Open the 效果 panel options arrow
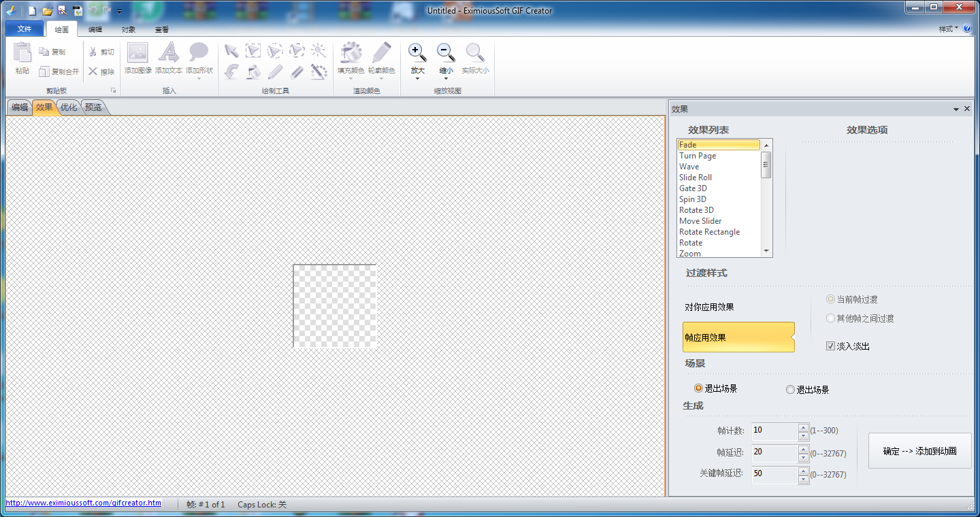Screen dimensions: 980x517 [x=956, y=109]
